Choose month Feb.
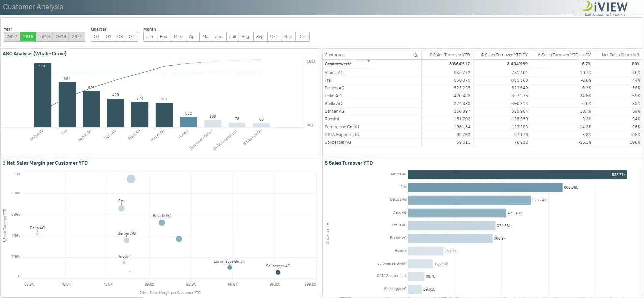The width and height of the screenshot is (644, 298). (164, 37)
